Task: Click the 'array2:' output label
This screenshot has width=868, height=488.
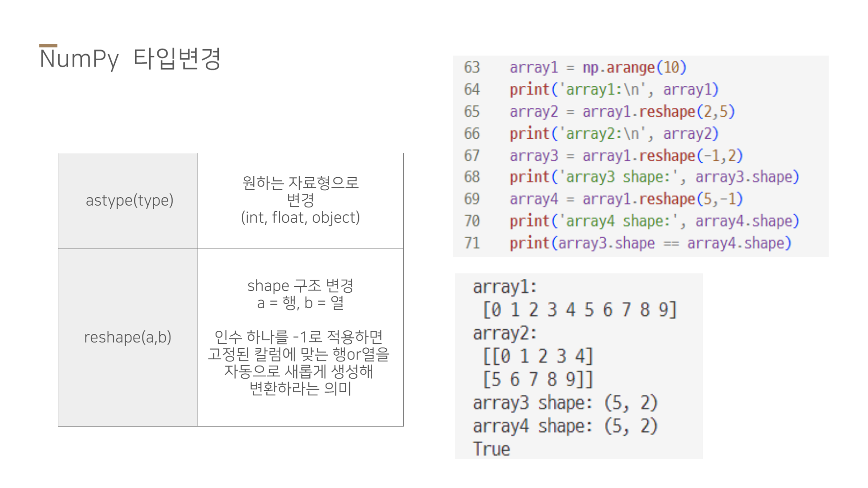Action: pos(505,333)
